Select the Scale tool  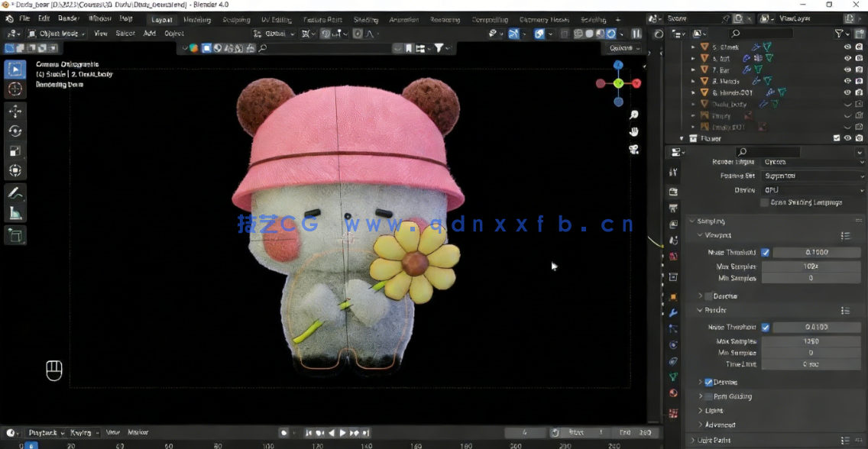[x=15, y=150]
